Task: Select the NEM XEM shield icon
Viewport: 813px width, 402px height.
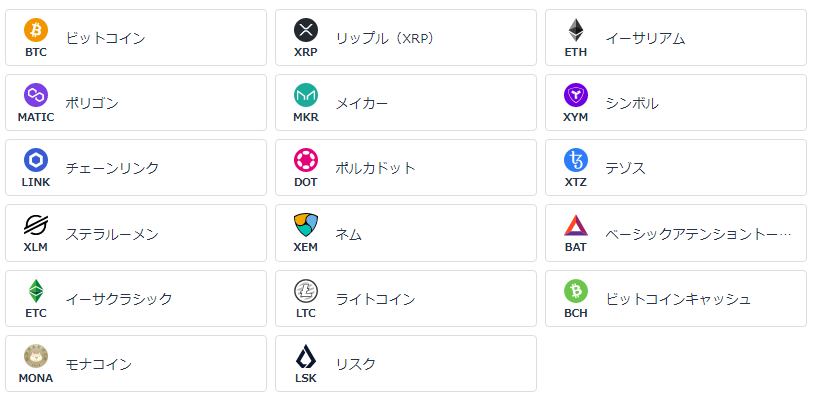Action: (306, 225)
